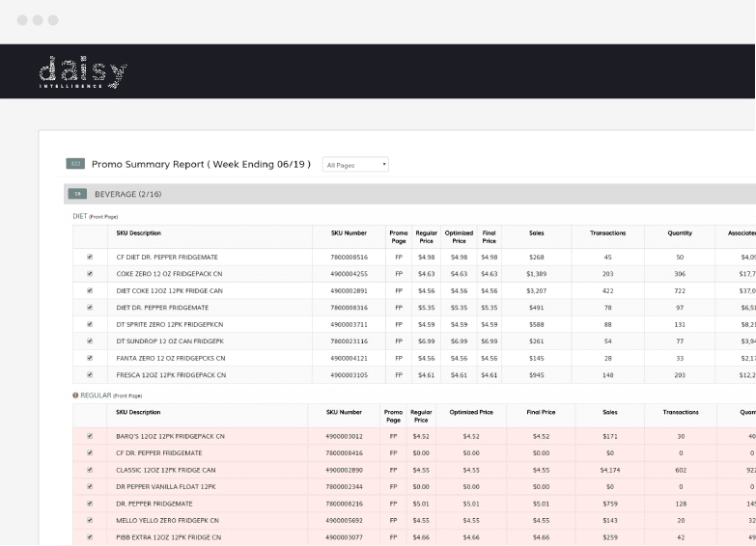Click Transactions header in DIET table
This screenshot has width=756, height=546.
608,233
